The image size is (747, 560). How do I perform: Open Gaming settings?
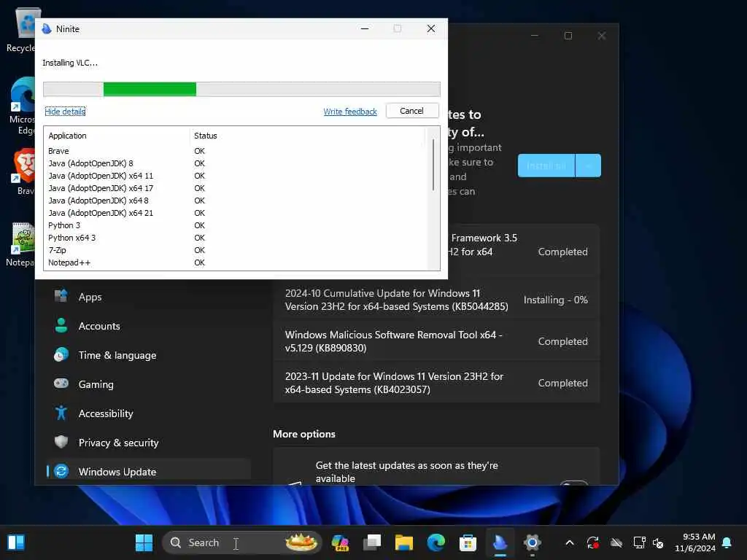click(x=149, y=384)
